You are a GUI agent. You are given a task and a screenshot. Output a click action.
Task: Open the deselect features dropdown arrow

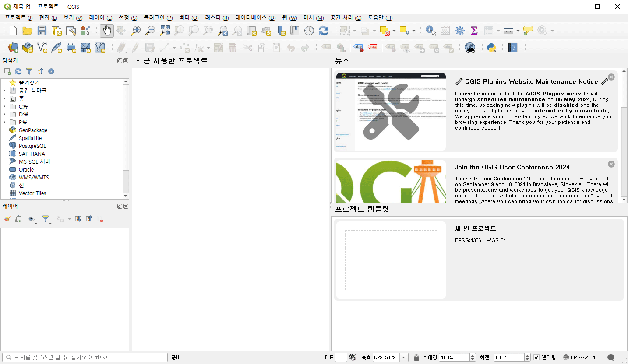394,31
